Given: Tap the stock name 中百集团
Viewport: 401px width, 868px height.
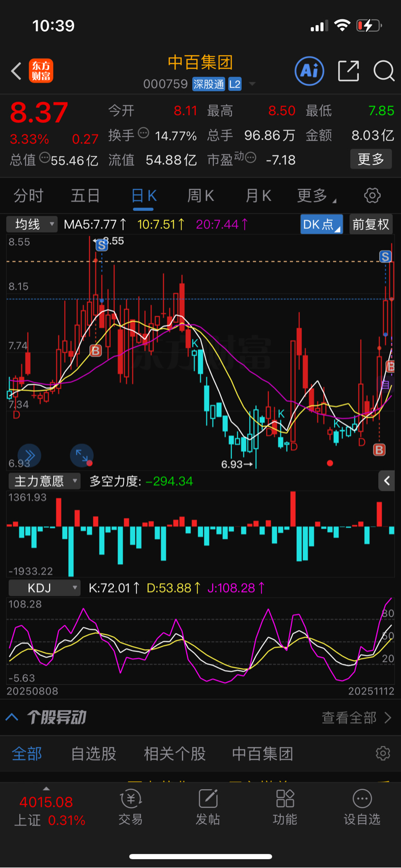Looking at the screenshot, I should 200,63.
